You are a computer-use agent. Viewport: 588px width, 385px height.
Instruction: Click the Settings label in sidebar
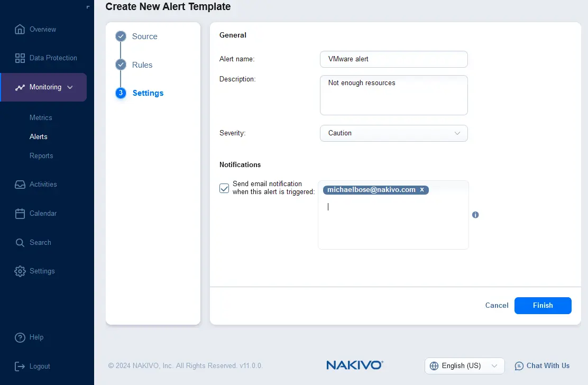pos(42,271)
